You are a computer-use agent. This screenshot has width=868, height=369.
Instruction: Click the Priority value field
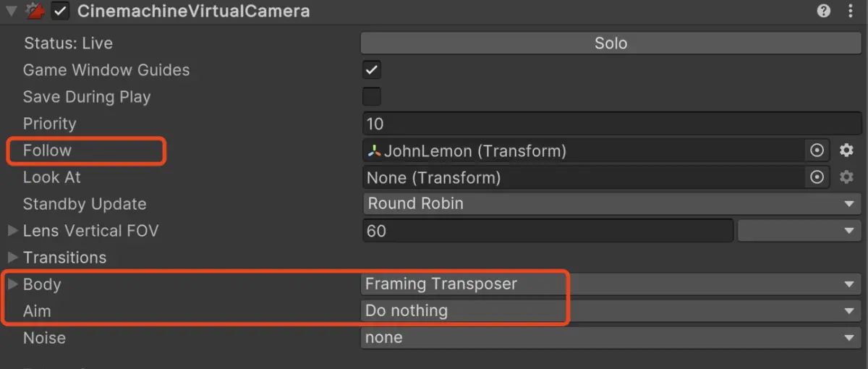tap(611, 124)
